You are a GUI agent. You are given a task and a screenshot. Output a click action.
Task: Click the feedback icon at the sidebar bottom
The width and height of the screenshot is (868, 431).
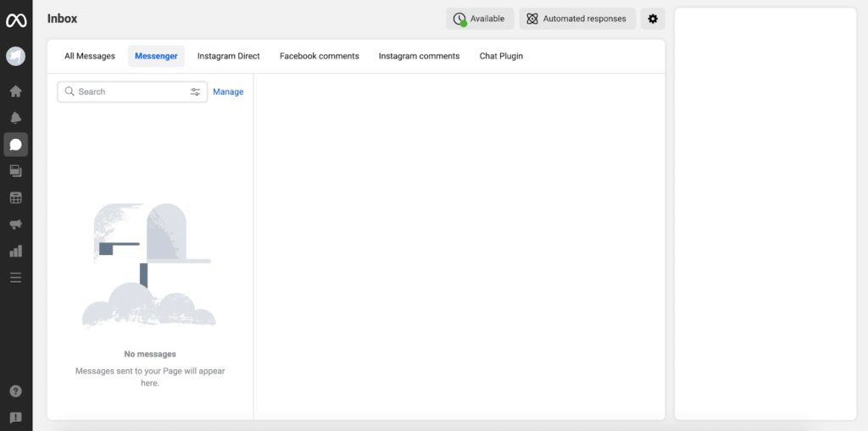coord(15,417)
